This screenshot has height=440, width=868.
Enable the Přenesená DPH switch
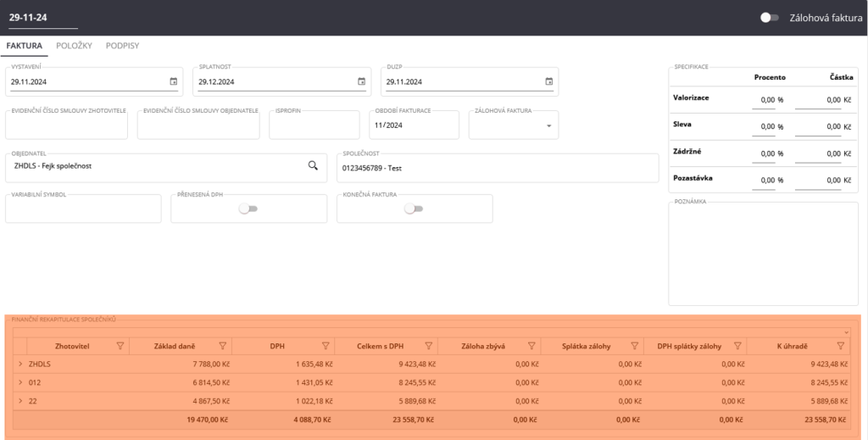pyautogui.click(x=248, y=209)
